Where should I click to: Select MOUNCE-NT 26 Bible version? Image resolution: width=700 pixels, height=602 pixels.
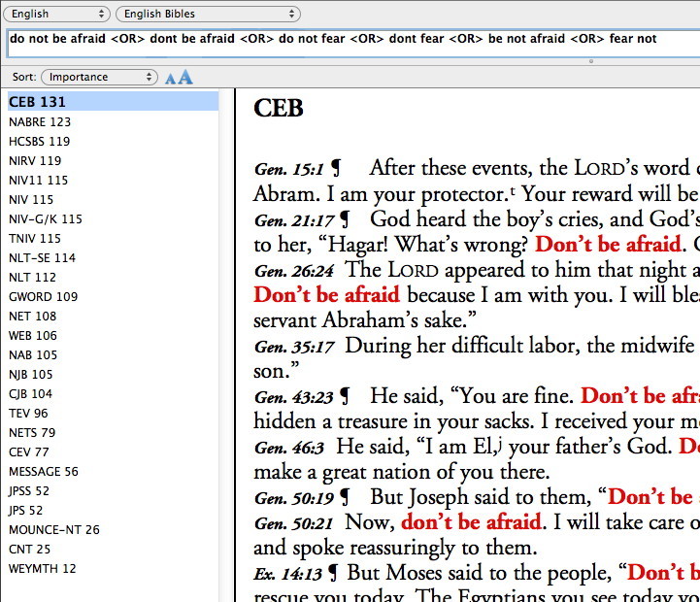coord(53,530)
